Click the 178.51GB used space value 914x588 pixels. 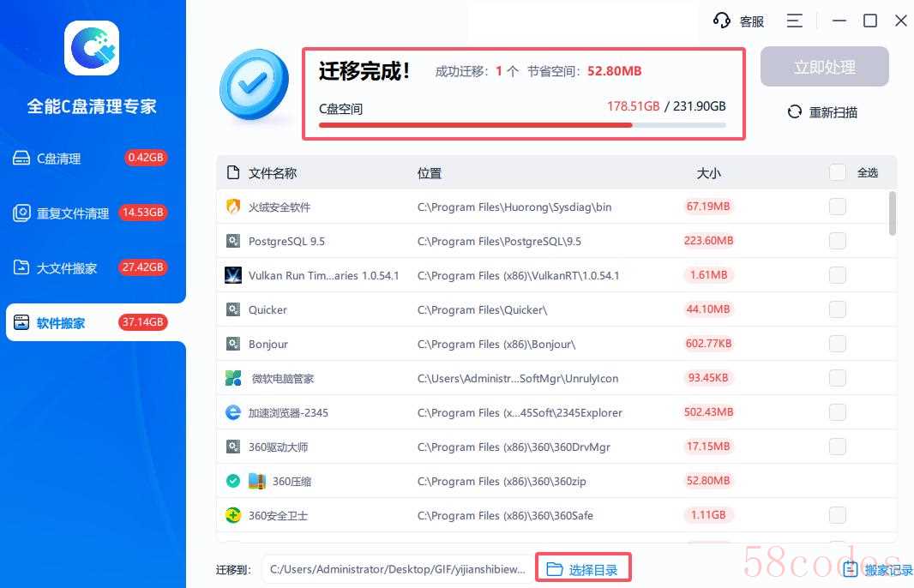[633, 106]
